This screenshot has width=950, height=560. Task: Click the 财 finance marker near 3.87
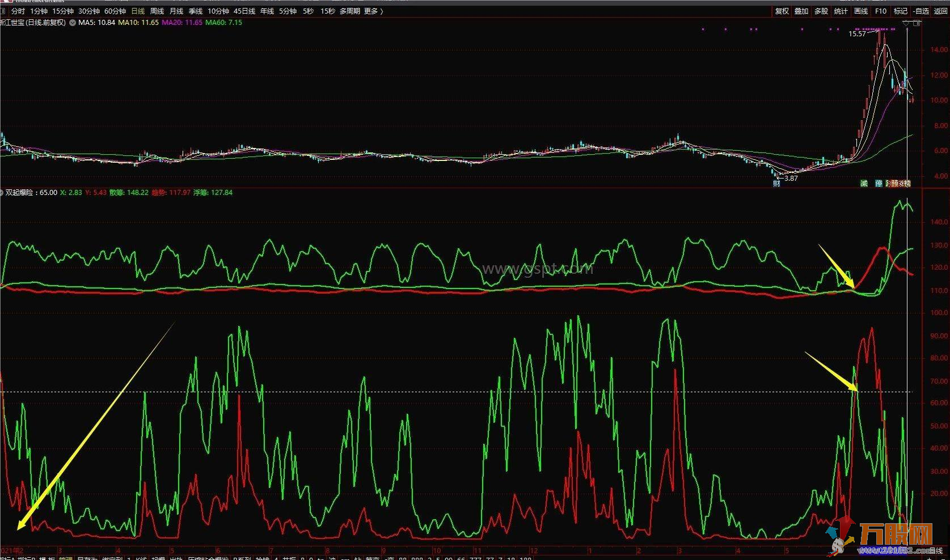click(776, 183)
